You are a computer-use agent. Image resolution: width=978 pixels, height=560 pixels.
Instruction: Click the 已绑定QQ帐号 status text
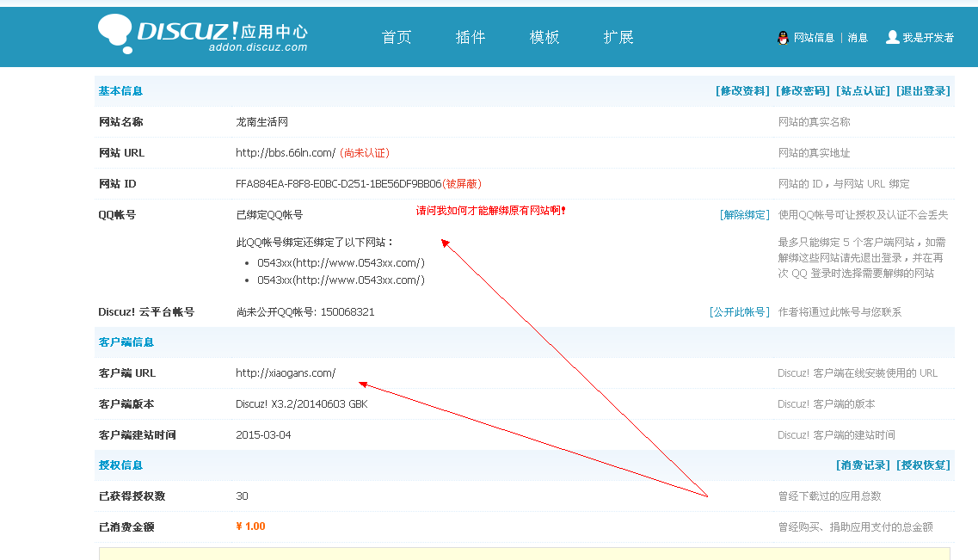(269, 214)
